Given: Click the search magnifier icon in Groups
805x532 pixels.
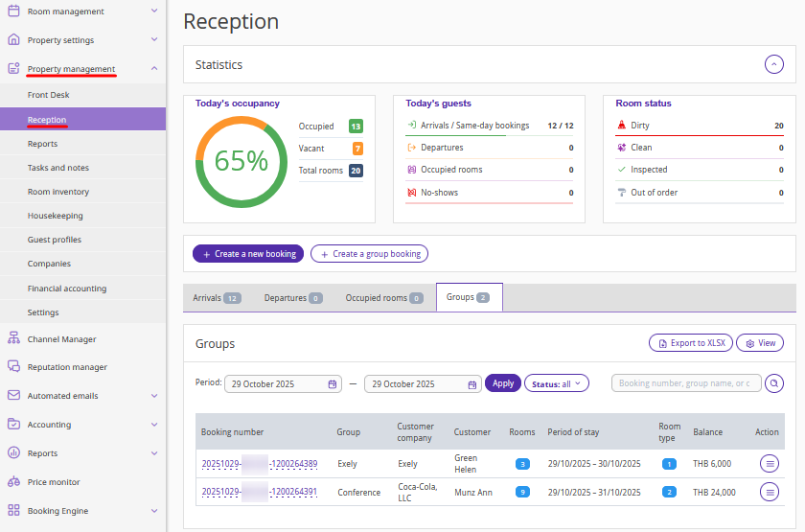Looking at the screenshot, I should [x=774, y=383].
